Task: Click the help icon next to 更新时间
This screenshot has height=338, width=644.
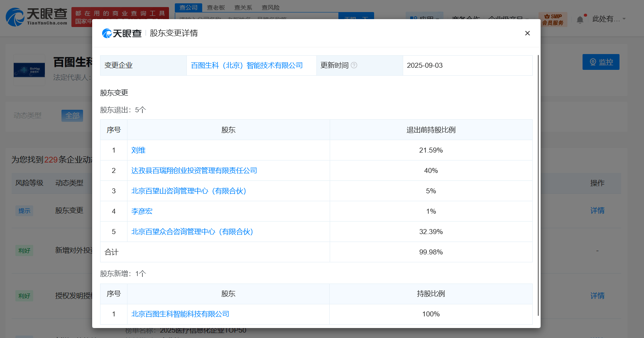Action: pyautogui.click(x=354, y=65)
